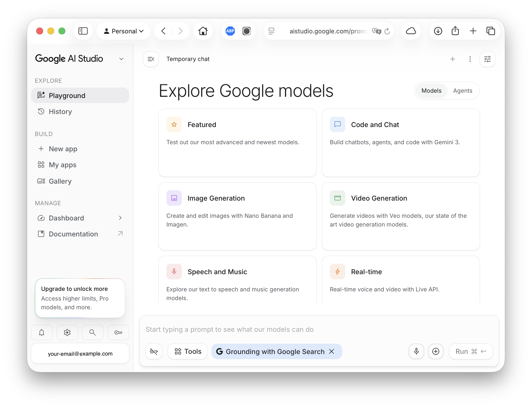Open the ABP ad blocker extension
532x408 pixels.
230,31
